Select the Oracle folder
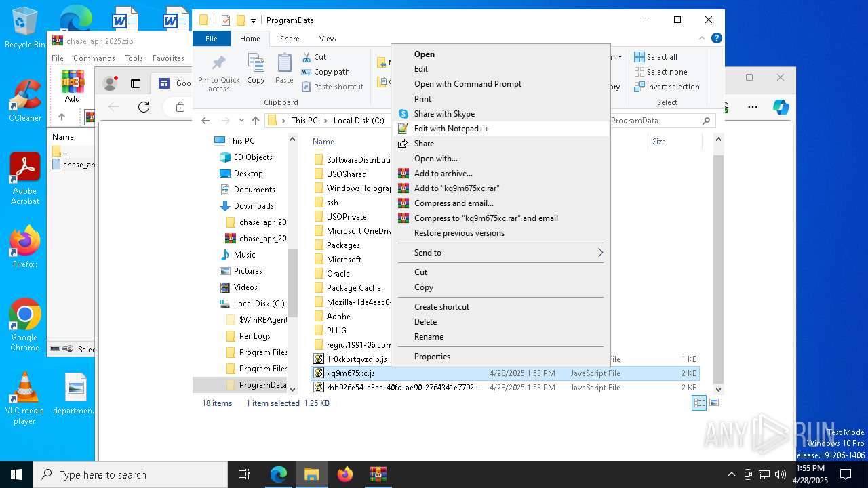This screenshot has height=488, width=868. click(x=338, y=274)
